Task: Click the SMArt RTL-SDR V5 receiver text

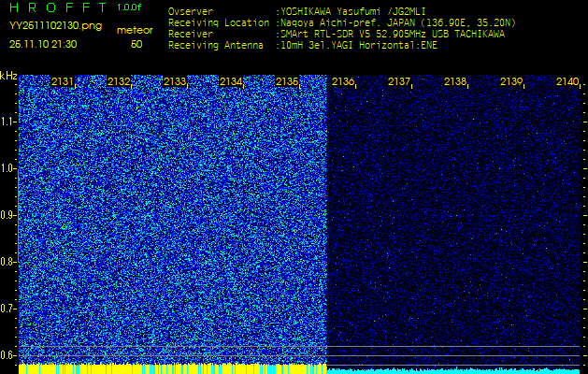Action: 390,35
